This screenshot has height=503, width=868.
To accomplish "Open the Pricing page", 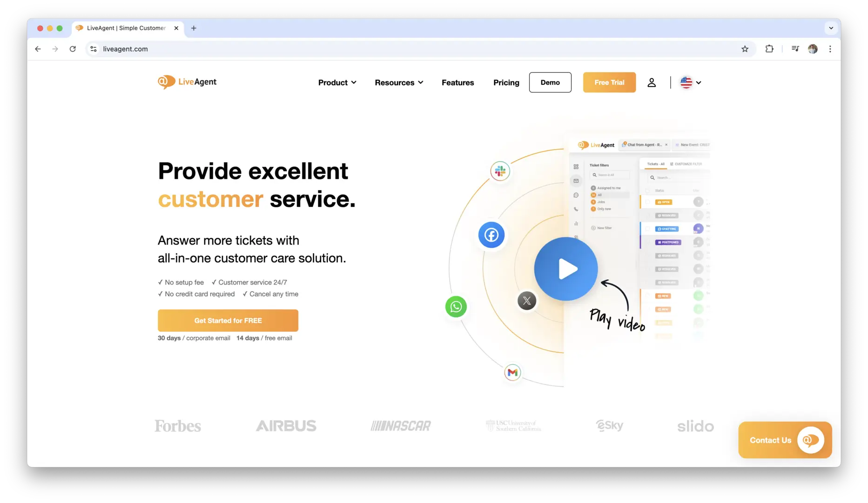I will pyautogui.click(x=506, y=82).
